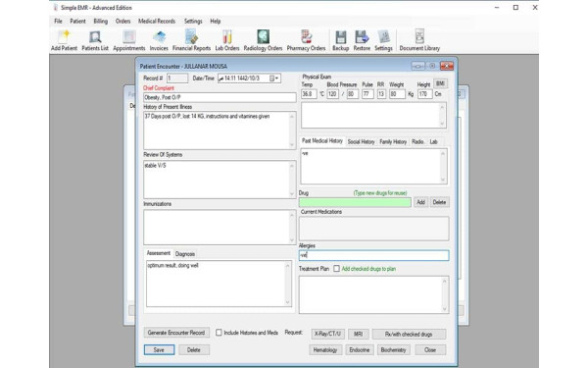588x368 pixels.
Task: Switch to the Social History tab
Action: click(361, 141)
